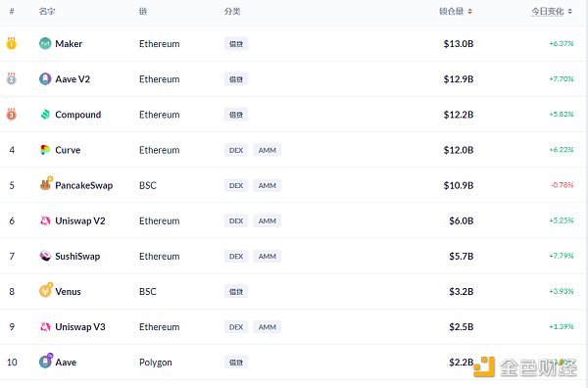This screenshot has width=588, height=388.
Task: Click the bronze medal rank three badge
Action: [11, 114]
